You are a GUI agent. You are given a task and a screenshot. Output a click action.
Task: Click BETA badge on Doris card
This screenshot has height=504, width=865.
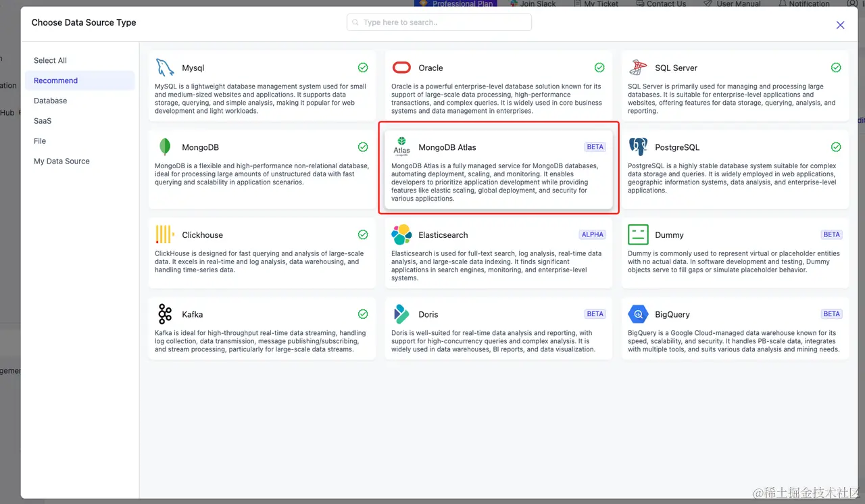coord(595,314)
